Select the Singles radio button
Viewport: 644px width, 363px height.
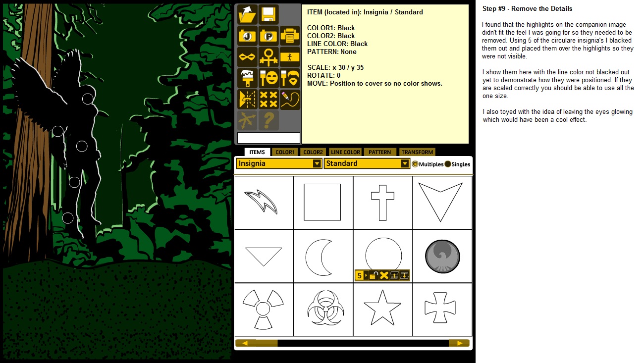[448, 164]
